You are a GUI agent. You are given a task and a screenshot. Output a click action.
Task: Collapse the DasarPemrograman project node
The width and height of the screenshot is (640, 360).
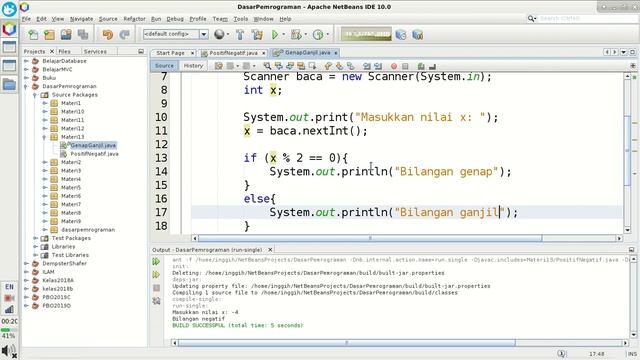(27, 86)
